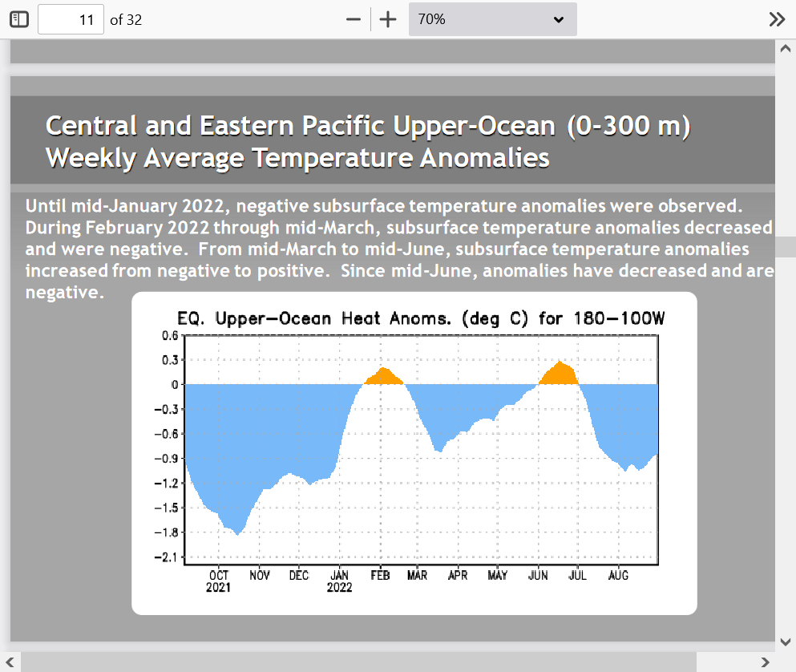Image resolution: width=796 pixels, height=672 pixels.
Task: Open the tools menu double-chevron
Action: tap(777, 20)
